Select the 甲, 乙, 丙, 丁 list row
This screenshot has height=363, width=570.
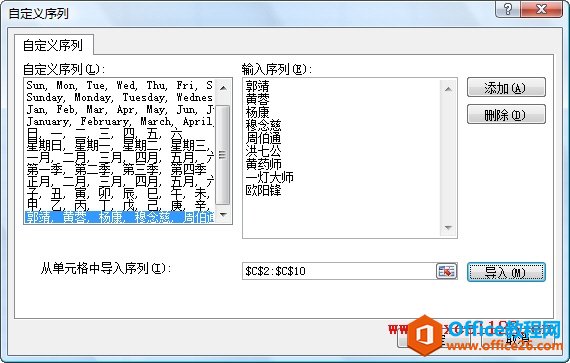[x=120, y=205]
